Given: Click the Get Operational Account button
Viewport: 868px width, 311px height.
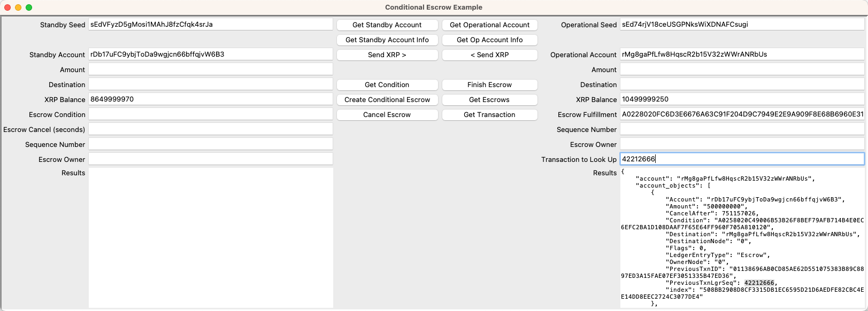Looking at the screenshot, I should tap(489, 25).
